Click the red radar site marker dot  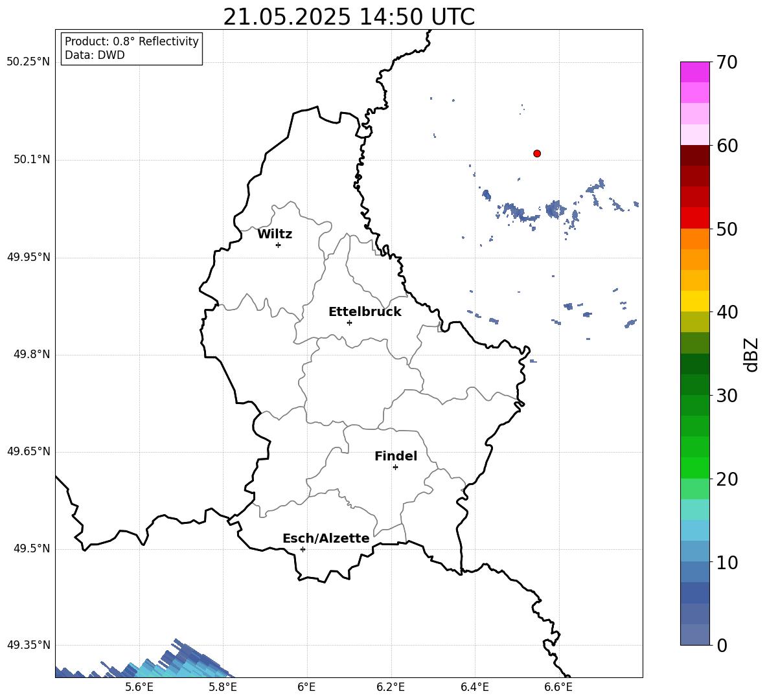coord(537,153)
